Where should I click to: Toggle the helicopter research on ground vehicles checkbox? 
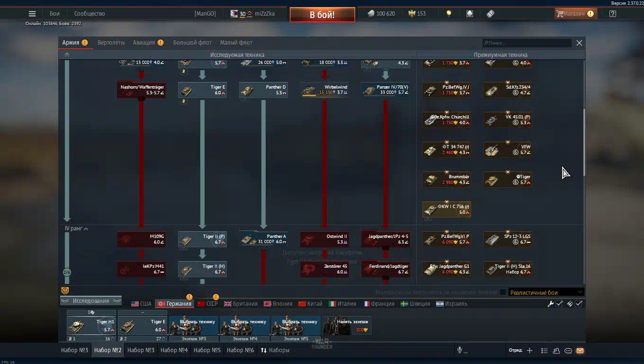tap(503, 292)
